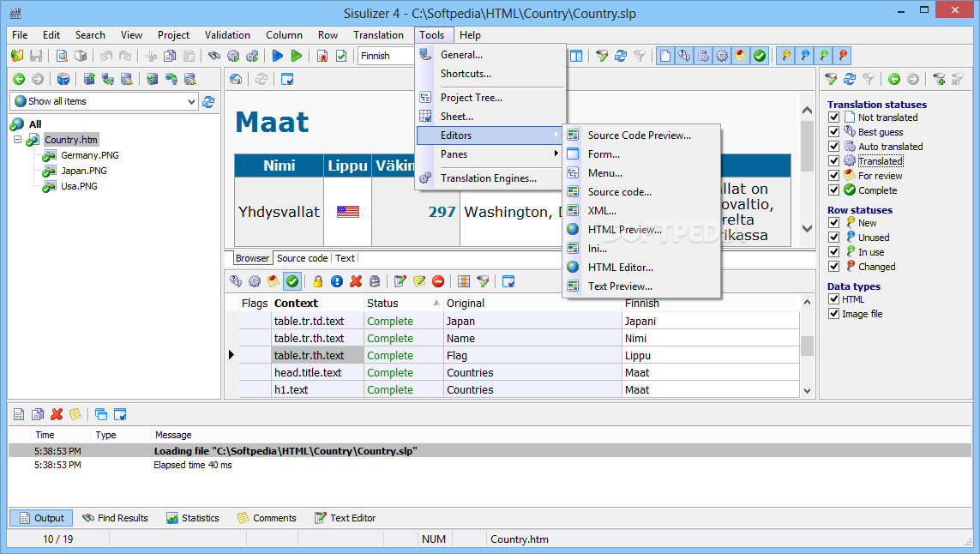Click the sheet grid scroll down arrow
The image size is (980, 554).
point(807,391)
